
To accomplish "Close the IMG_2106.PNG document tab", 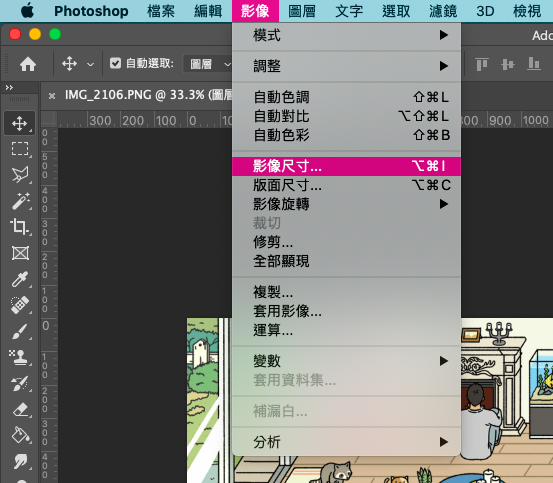I will tap(52, 96).
